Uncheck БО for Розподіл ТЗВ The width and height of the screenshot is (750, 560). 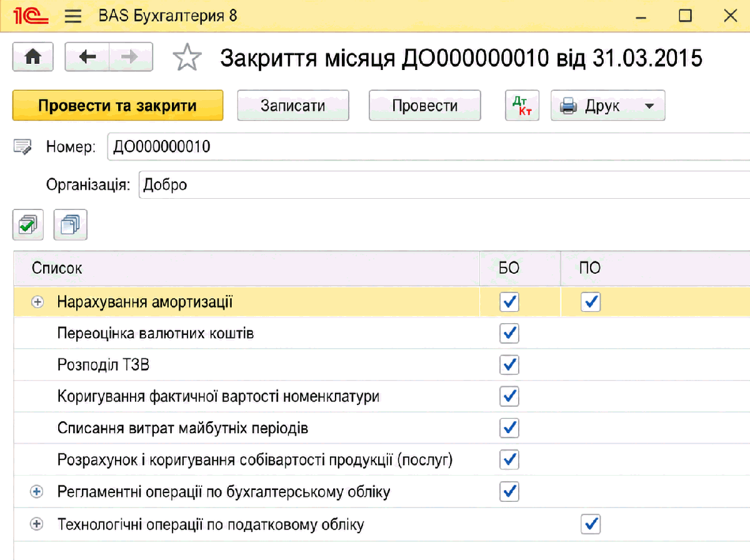pos(509,364)
